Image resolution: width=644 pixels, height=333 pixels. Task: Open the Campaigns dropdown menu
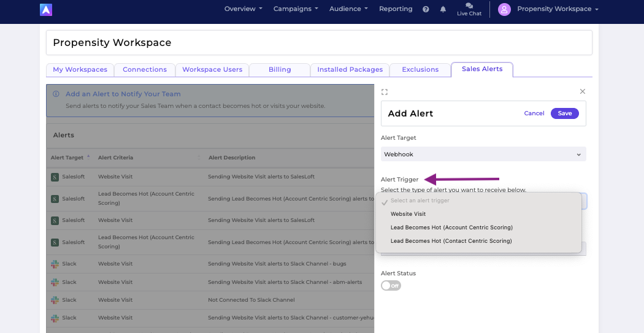(x=296, y=9)
